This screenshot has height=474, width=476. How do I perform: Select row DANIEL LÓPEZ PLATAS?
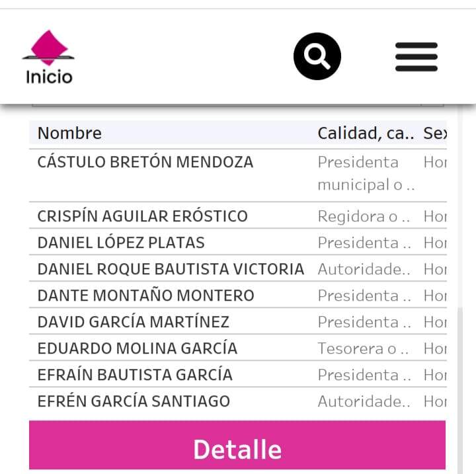(121, 243)
